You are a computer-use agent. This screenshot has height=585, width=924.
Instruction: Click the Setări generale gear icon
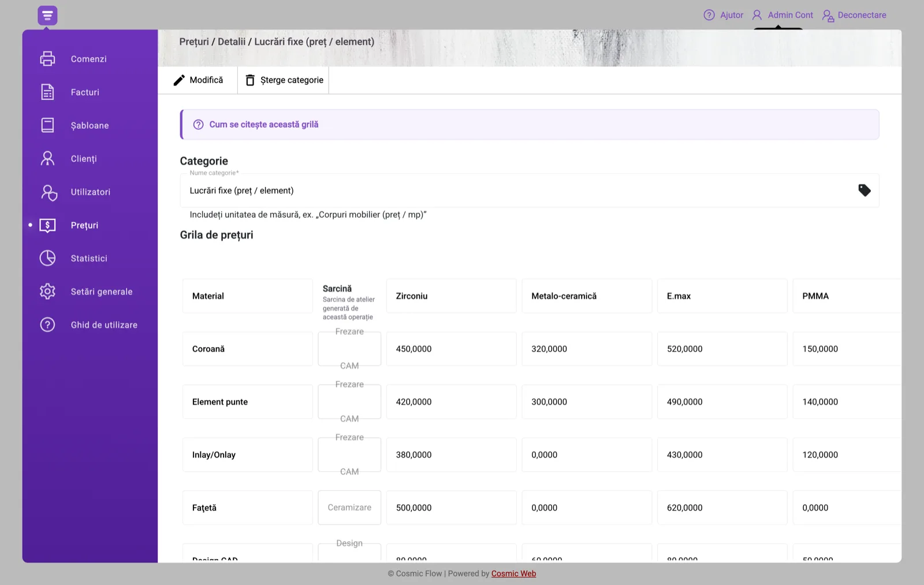pyautogui.click(x=47, y=291)
